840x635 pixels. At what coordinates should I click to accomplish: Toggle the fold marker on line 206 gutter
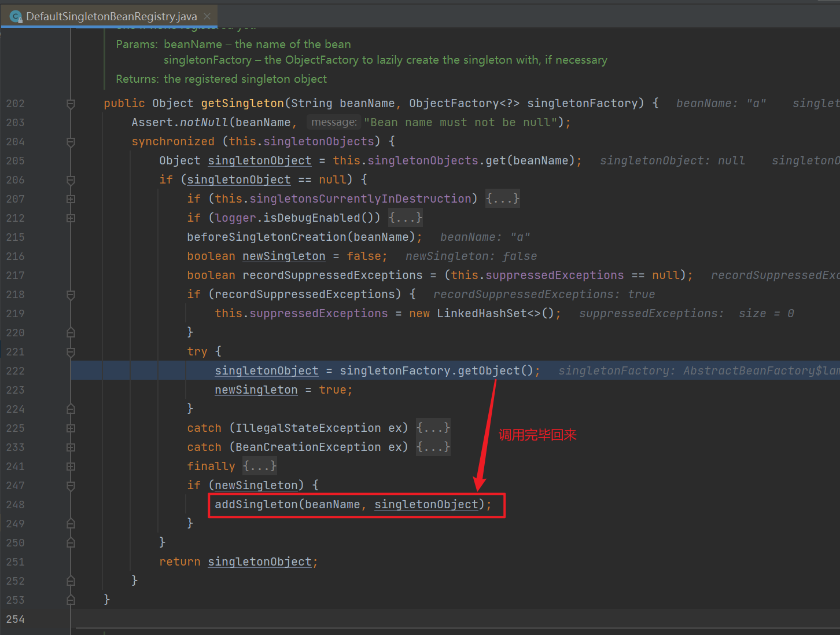click(71, 180)
